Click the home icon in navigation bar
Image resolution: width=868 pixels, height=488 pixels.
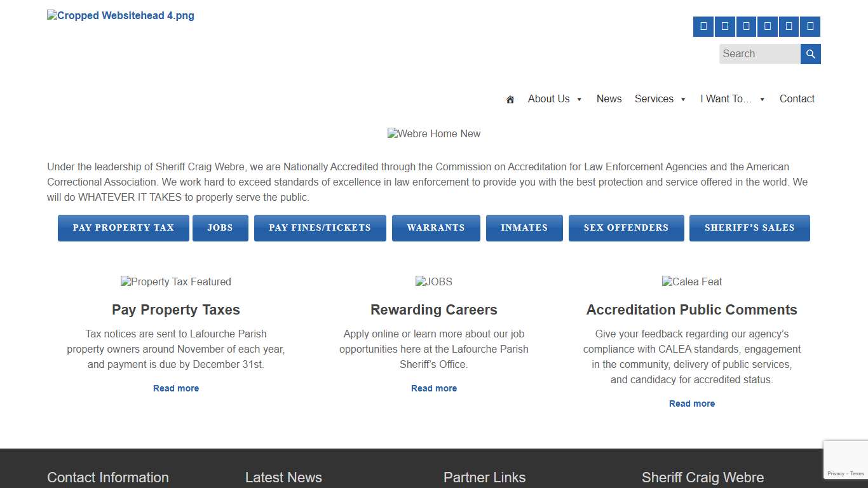coord(510,99)
